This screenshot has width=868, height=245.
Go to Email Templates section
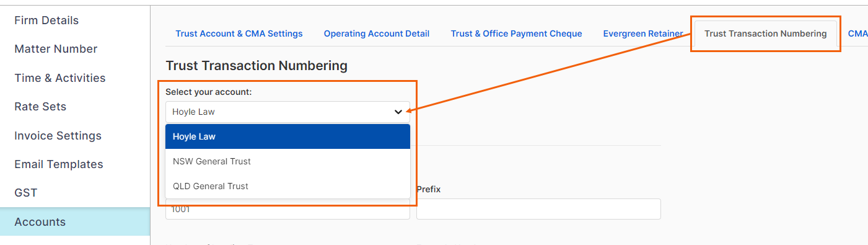(59, 164)
